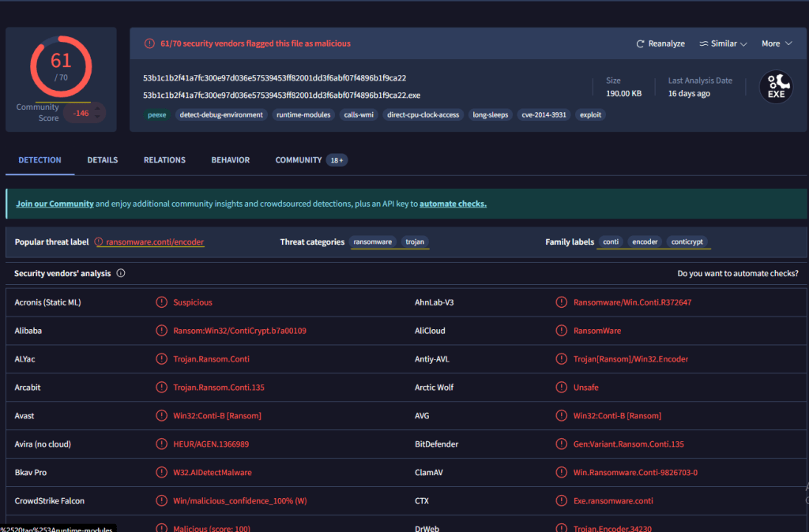Screen dimensions: 809x532
Task: Click the detect-debug-environment tag
Action: [x=221, y=114]
